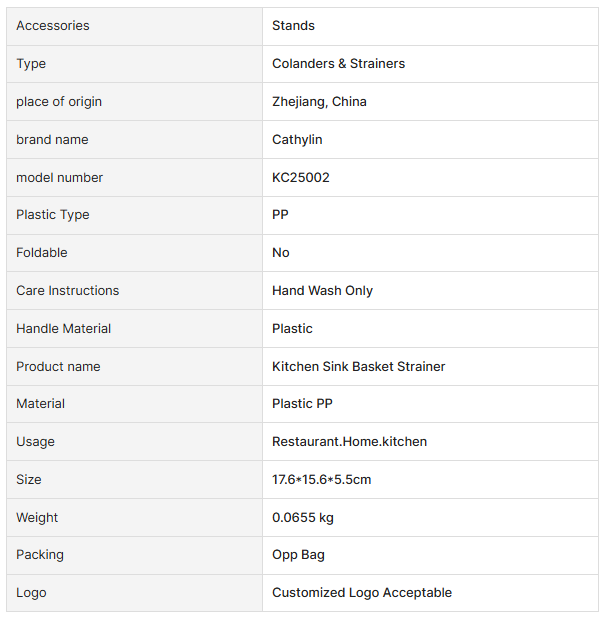Viewport: 609px width, 624px height.
Task: Click Hand Wash Only care text
Action: (x=322, y=291)
